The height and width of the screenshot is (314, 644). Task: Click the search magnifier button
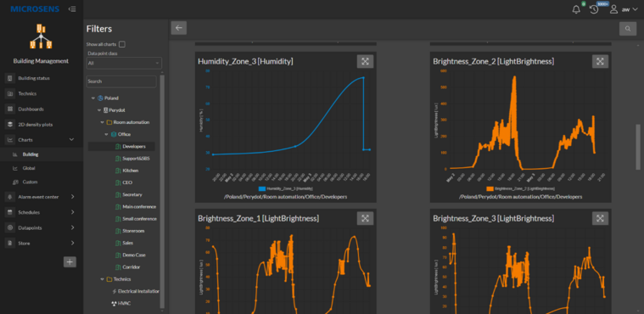point(628,28)
